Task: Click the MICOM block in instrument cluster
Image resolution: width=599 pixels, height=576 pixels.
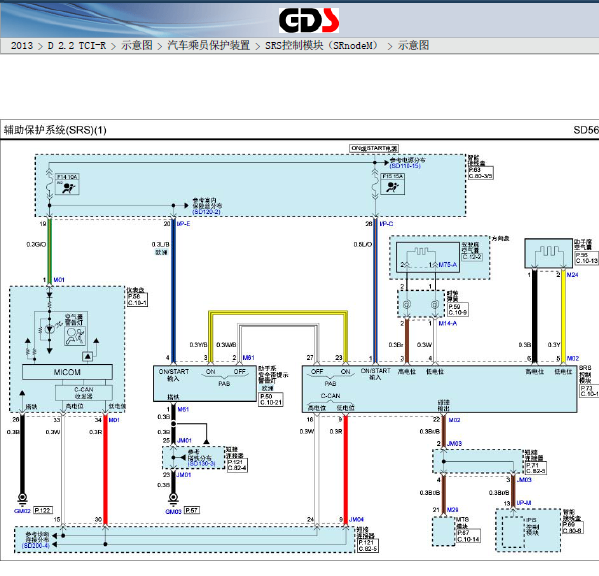Action: tap(67, 372)
